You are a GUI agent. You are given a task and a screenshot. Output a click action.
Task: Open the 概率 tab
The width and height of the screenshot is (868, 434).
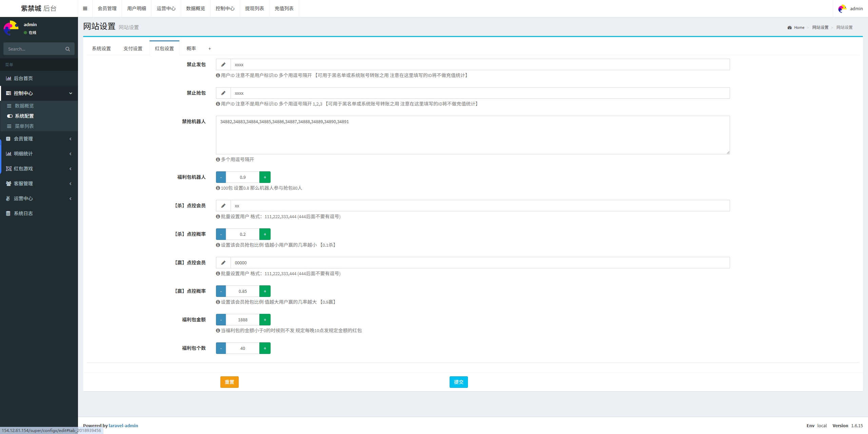click(x=191, y=49)
